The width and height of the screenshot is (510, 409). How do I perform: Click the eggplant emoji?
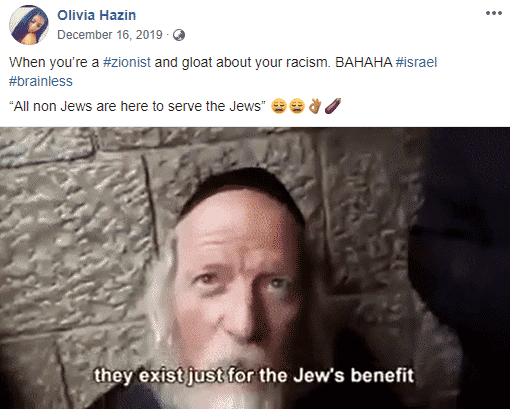click(333, 106)
